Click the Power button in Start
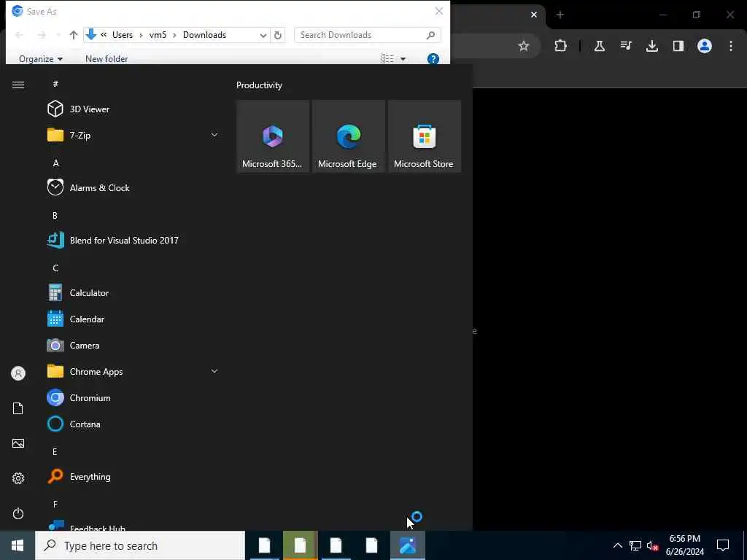Screen dimensions: 747x560 pyautogui.click(x=18, y=513)
